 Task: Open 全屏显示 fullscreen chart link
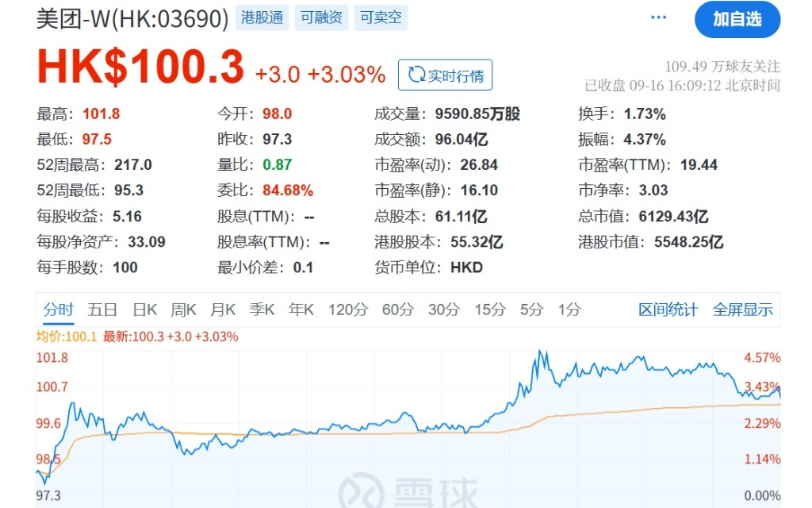742,310
